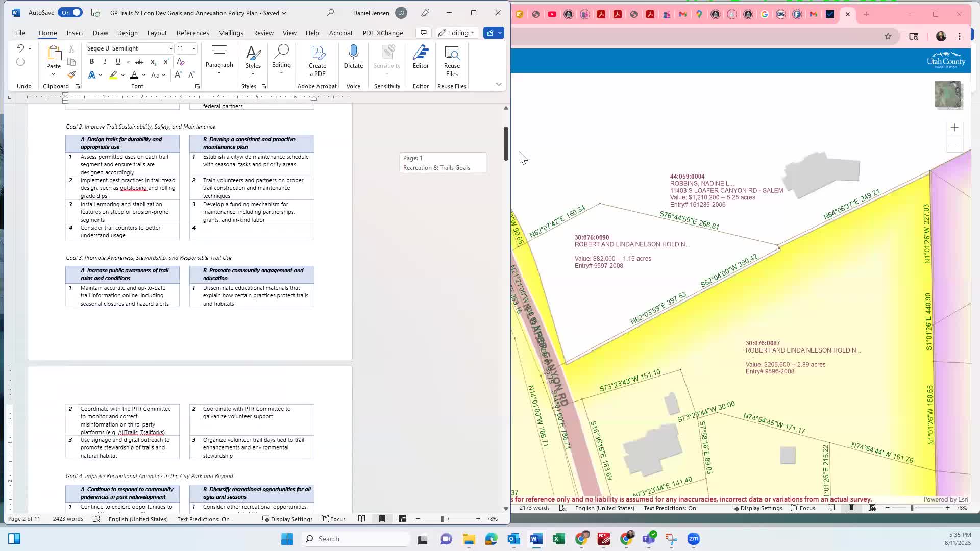Bookmark page with star icon

[x=888, y=36]
